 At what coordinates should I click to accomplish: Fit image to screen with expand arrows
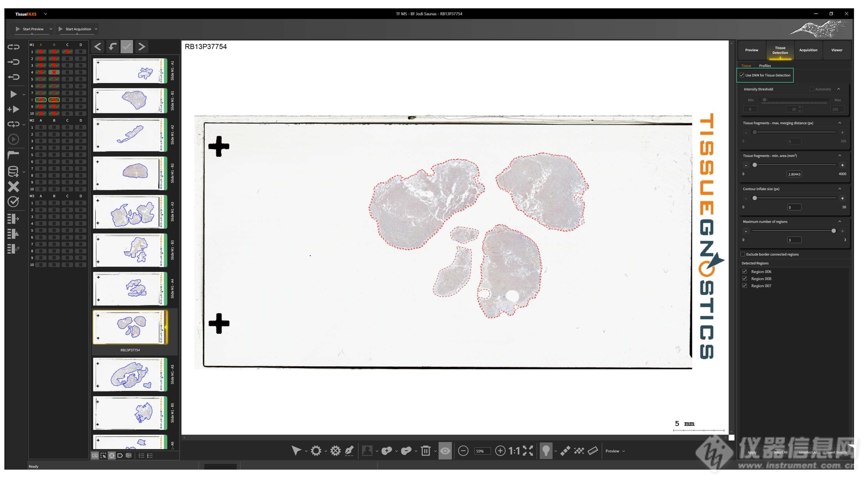click(x=528, y=451)
